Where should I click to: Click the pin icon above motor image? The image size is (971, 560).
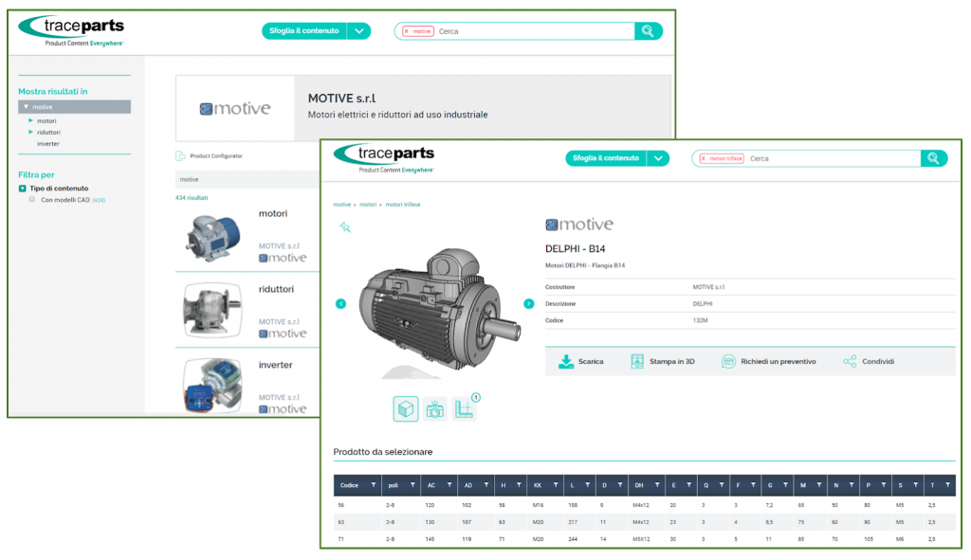(345, 226)
